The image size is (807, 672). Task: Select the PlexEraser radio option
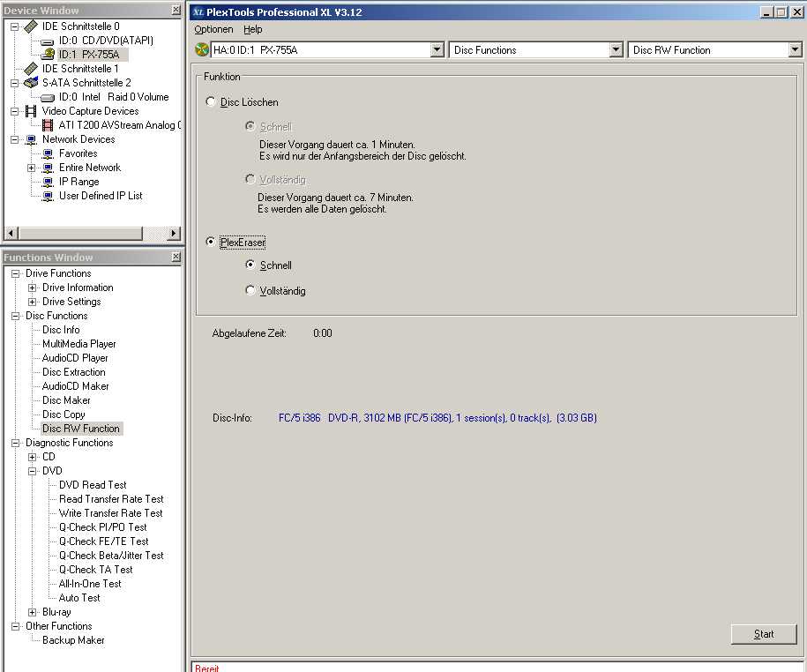[210, 242]
